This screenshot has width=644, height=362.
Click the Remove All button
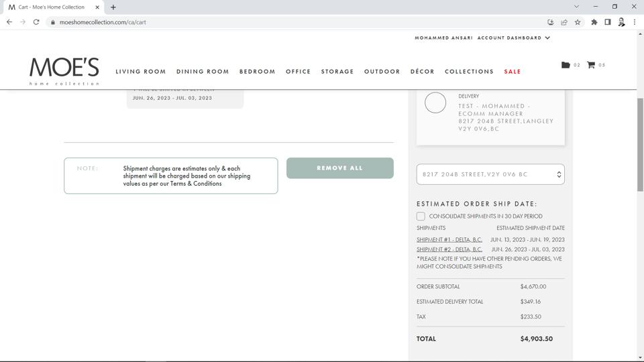click(339, 168)
